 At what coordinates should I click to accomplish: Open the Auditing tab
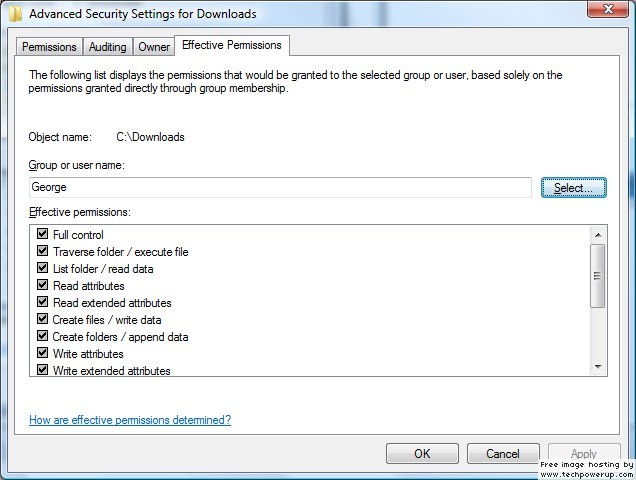coord(107,47)
